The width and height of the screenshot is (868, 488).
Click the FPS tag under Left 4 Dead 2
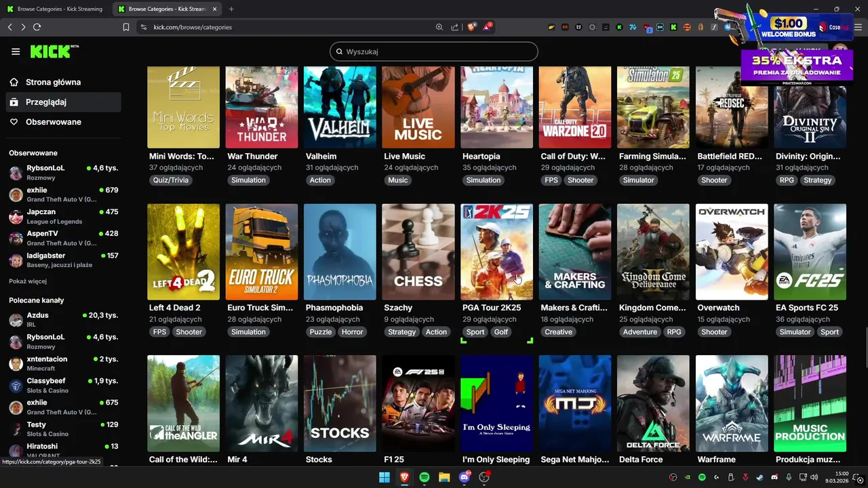tap(160, 332)
